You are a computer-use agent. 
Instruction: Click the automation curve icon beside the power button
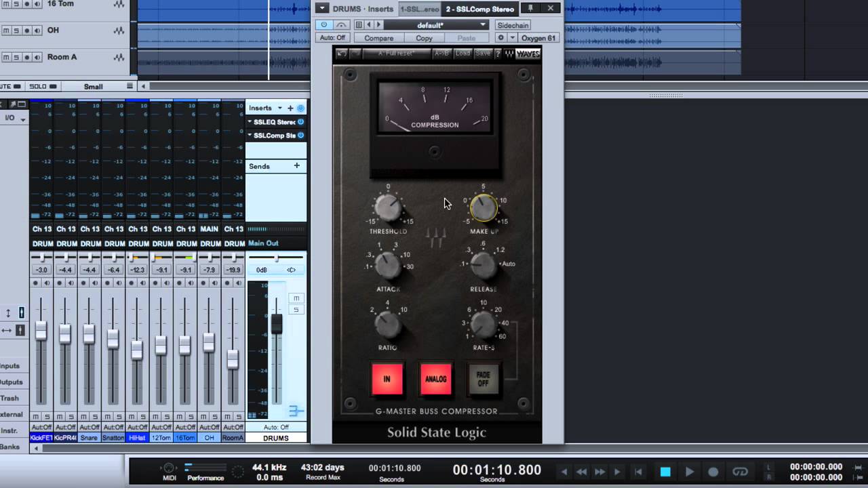[x=341, y=25]
